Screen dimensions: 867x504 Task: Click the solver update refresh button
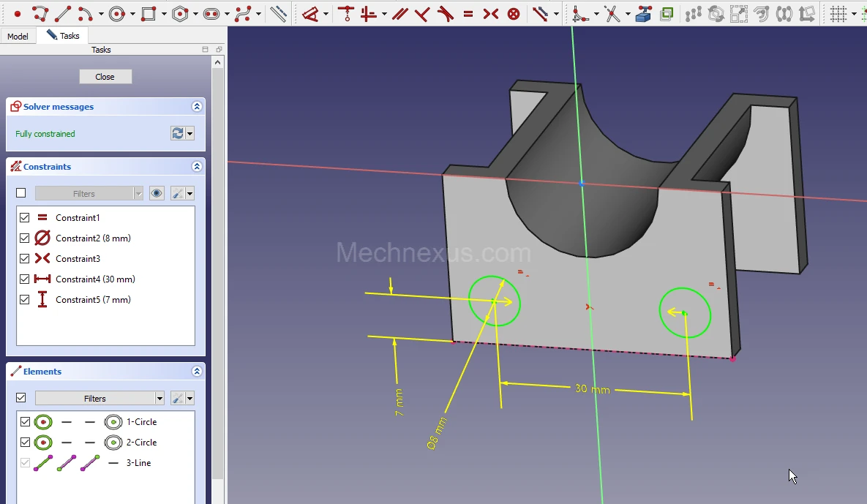click(177, 133)
